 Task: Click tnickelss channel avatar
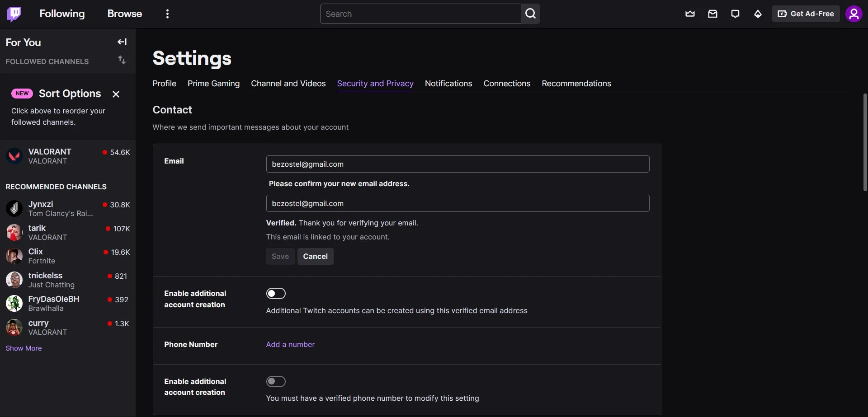tap(14, 280)
